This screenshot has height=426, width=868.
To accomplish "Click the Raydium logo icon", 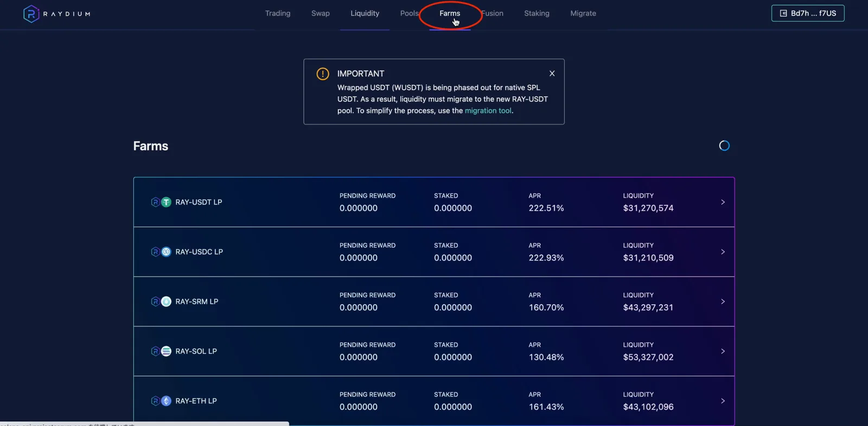I will [31, 14].
